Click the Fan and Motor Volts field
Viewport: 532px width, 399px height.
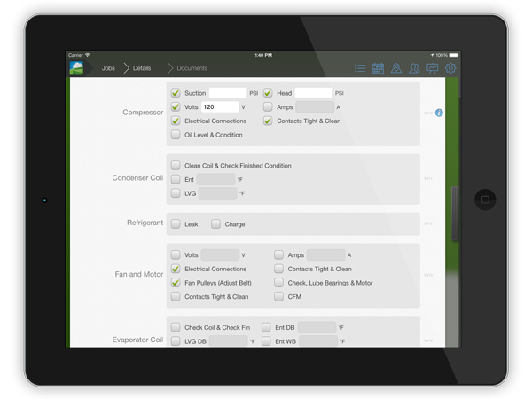(x=220, y=254)
